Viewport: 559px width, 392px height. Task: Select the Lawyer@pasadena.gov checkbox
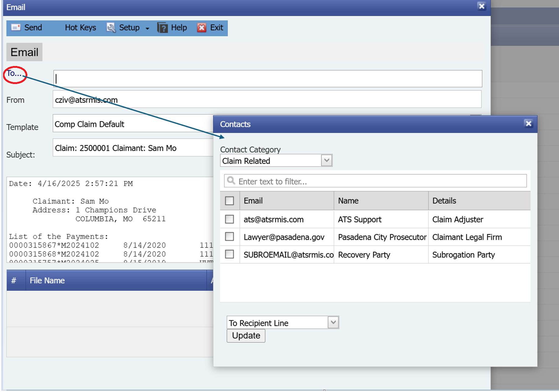tap(230, 237)
